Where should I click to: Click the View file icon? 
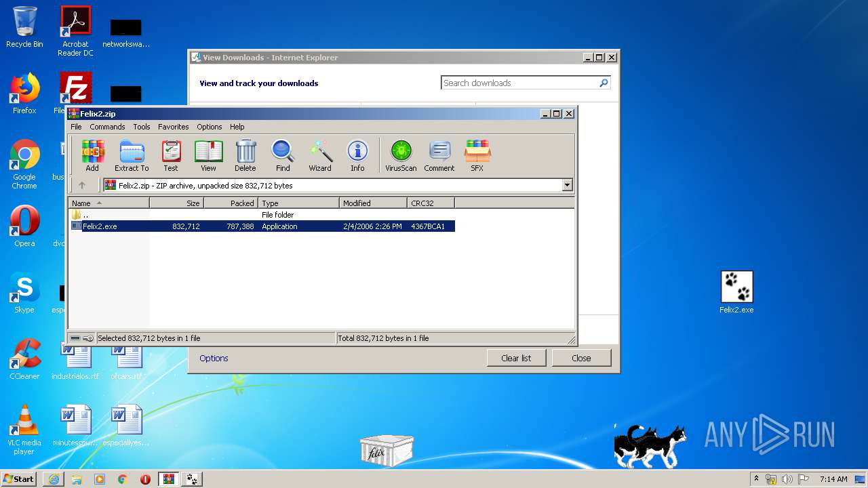(x=208, y=156)
